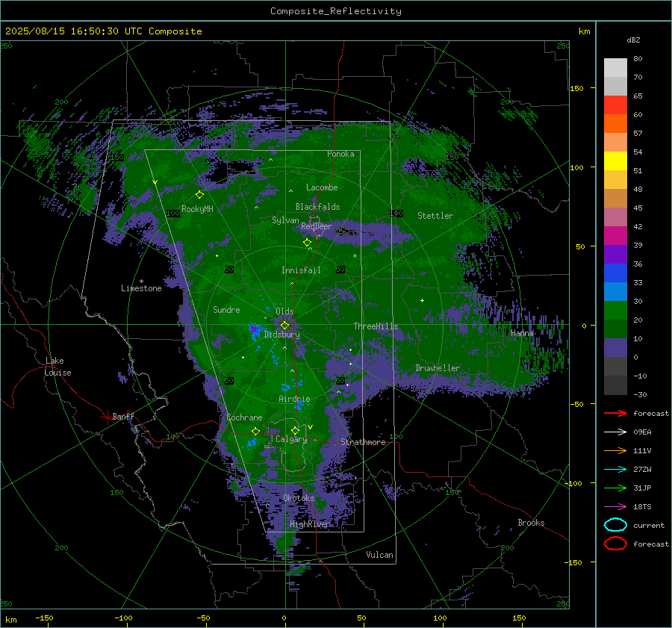Screen dimensions: 672x628
Task: Click the Sundre town label
Action: point(226,309)
